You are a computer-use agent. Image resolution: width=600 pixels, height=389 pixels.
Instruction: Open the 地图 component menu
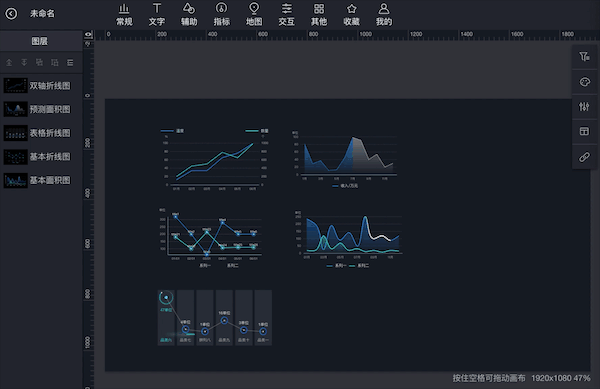coord(254,15)
